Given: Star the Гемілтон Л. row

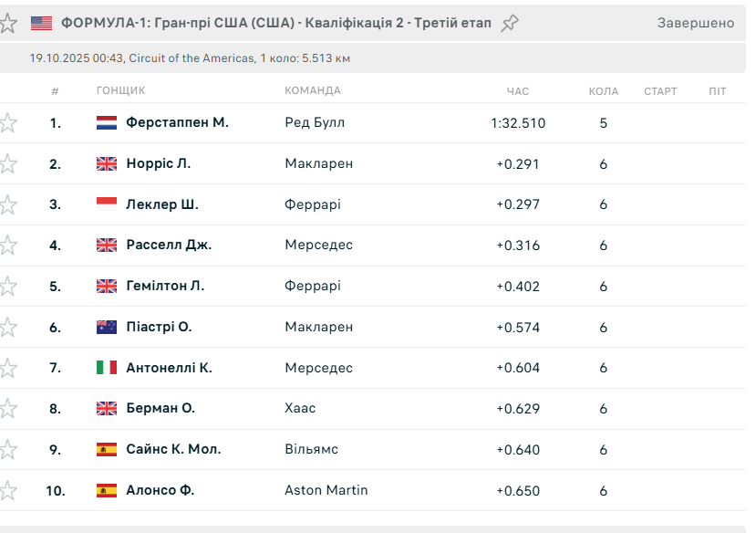Looking at the screenshot, I should [x=7, y=287].
